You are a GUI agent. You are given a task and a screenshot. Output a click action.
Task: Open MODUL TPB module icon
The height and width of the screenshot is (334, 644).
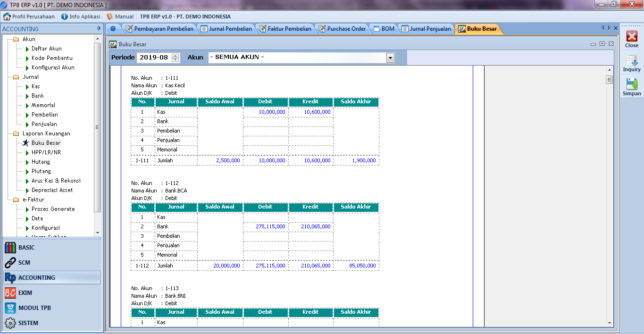(x=10, y=308)
